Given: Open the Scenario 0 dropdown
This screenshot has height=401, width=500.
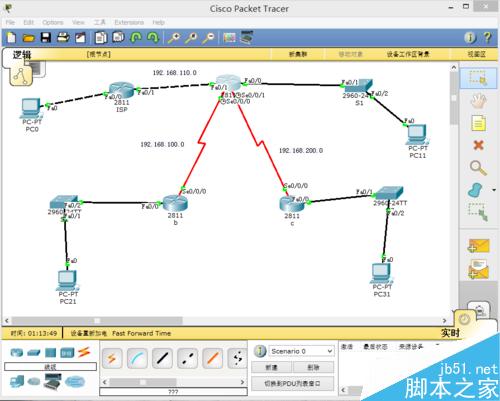Looking at the screenshot, I should click(x=301, y=351).
